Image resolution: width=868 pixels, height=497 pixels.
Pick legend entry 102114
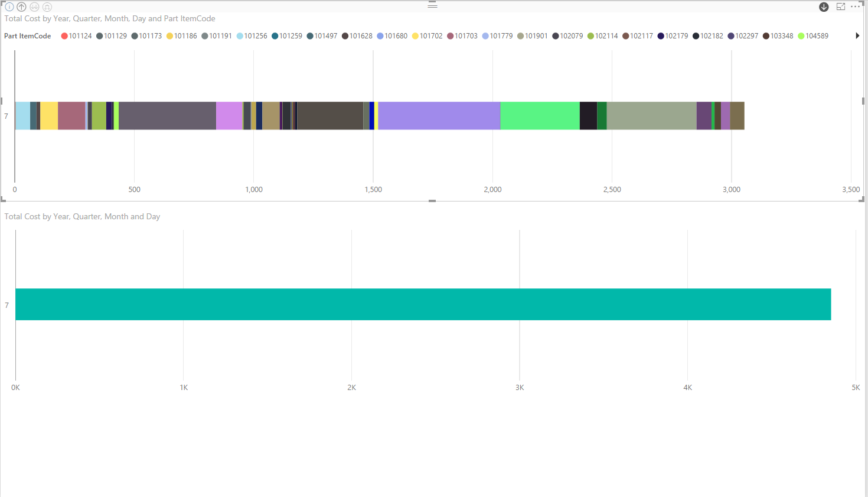pos(603,36)
